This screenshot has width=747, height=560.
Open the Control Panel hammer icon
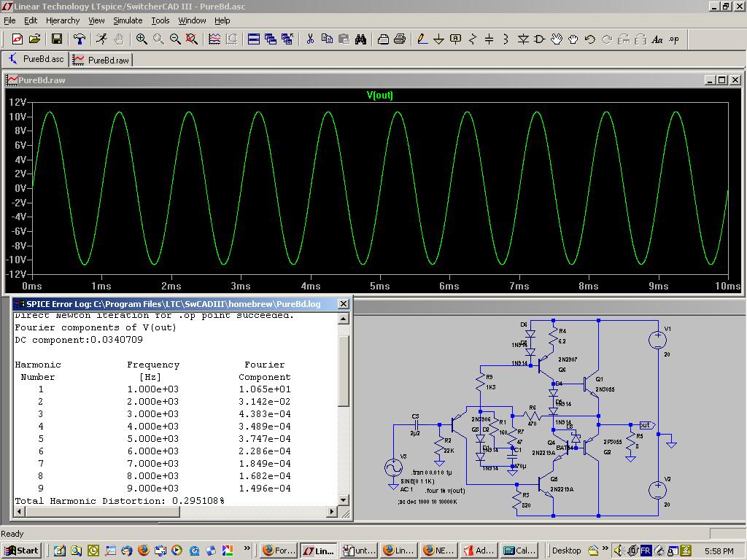pyautogui.click(x=80, y=39)
